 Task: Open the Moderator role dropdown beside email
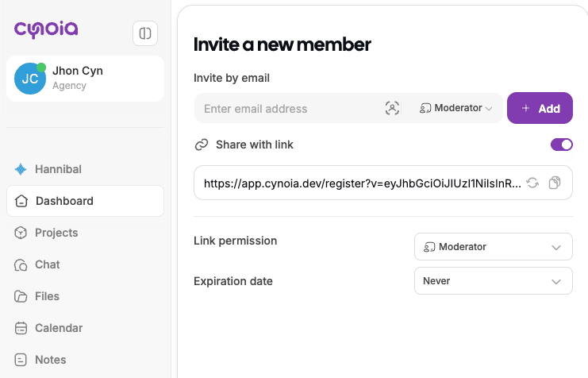point(456,108)
